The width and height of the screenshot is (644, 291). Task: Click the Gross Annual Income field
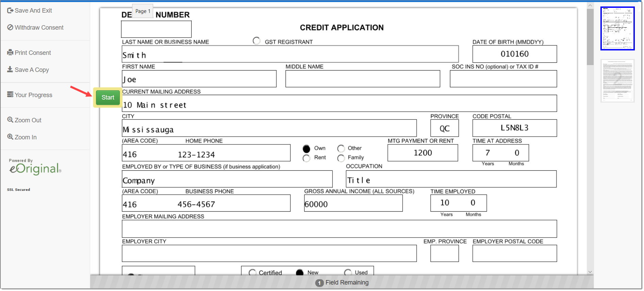pyautogui.click(x=353, y=203)
